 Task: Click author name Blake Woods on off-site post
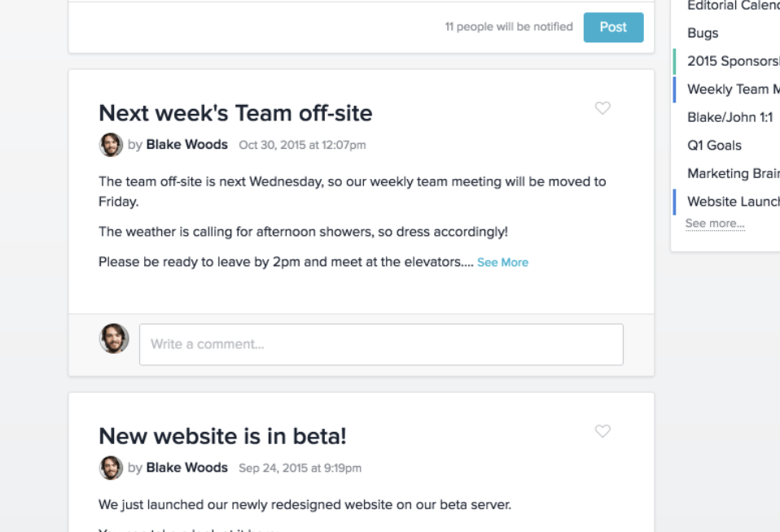187,145
